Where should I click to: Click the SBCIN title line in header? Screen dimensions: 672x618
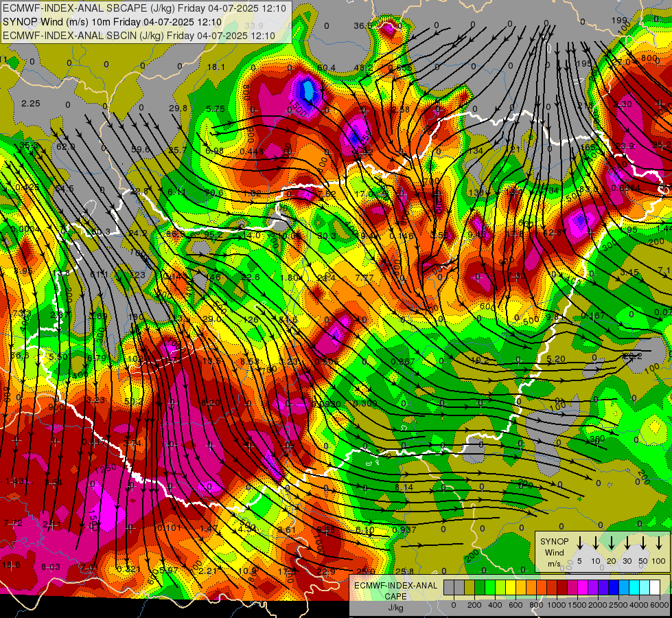139,36
